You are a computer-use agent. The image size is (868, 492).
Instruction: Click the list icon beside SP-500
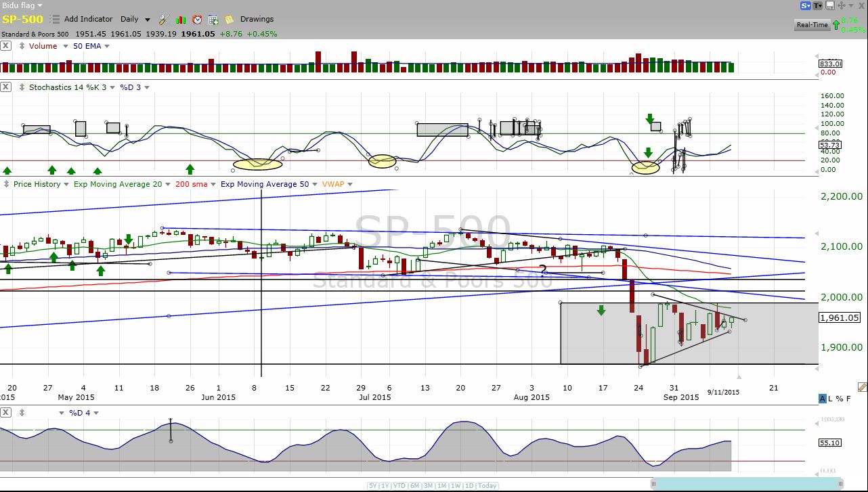pos(55,20)
